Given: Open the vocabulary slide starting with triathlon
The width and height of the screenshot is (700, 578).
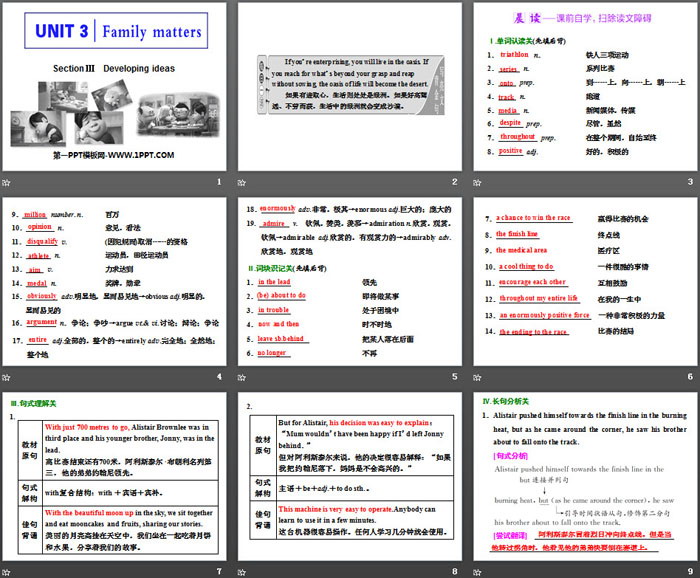Looking at the screenshot, I should 585,88.
